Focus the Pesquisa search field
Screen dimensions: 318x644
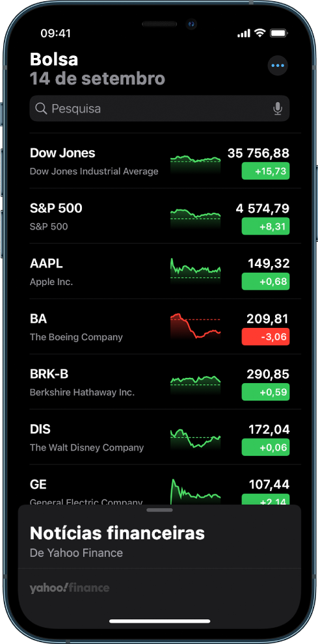pos(159,109)
